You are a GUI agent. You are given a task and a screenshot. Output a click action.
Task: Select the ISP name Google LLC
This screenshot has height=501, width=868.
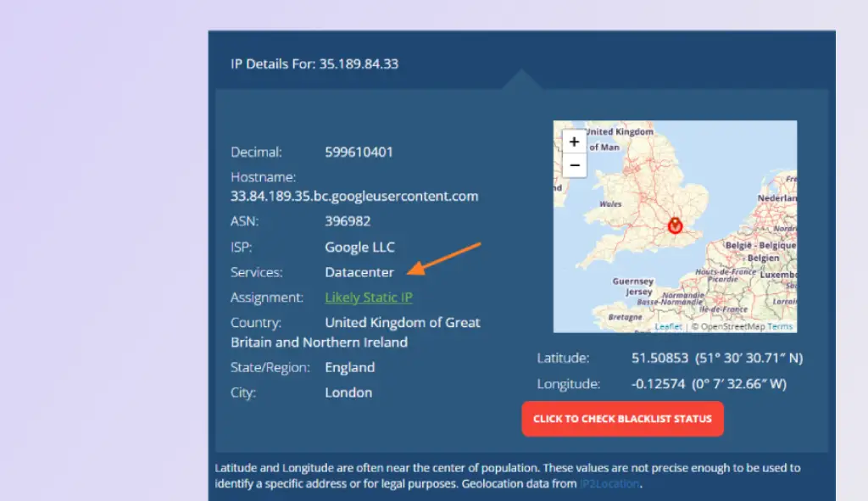(359, 247)
